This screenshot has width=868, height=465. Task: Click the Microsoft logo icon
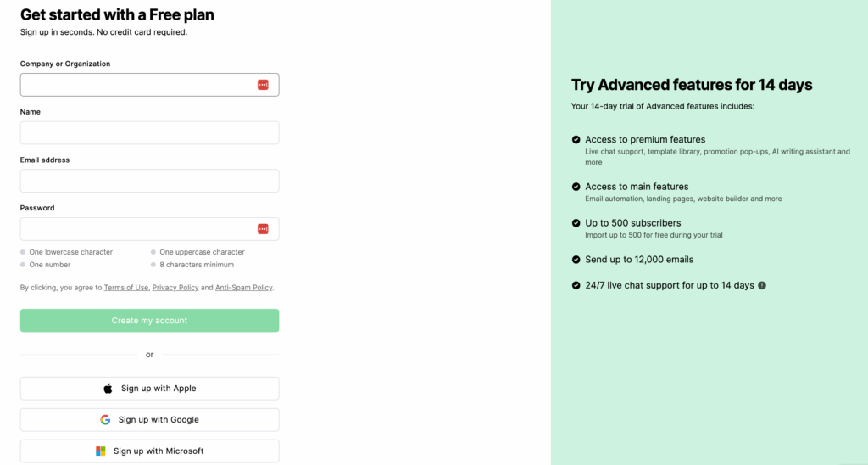pyautogui.click(x=101, y=451)
